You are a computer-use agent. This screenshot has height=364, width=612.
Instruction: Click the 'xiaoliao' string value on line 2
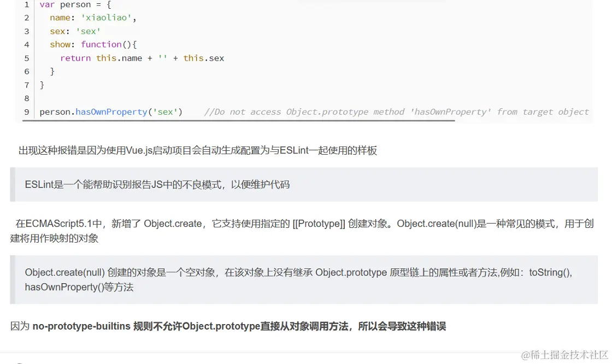107,17
